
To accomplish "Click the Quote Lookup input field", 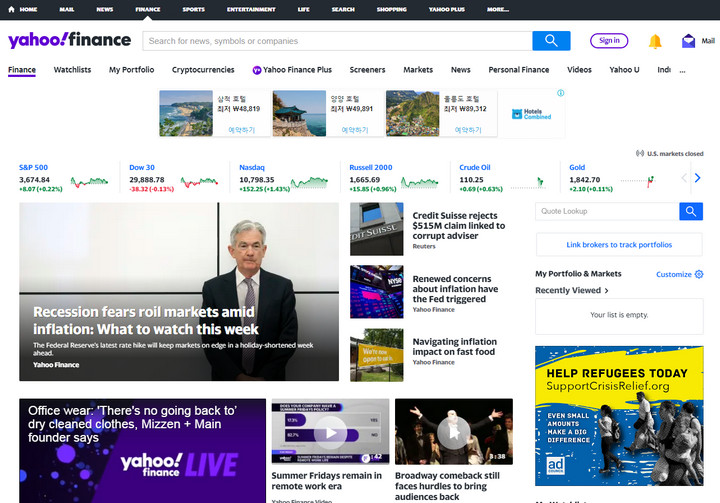I will [x=607, y=211].
